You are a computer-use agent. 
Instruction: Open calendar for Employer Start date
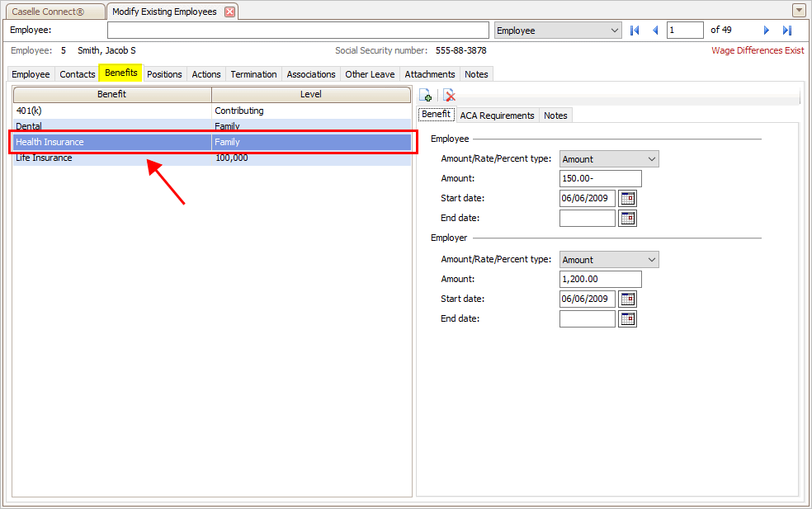pyautogui.click(x=628, y=299)
